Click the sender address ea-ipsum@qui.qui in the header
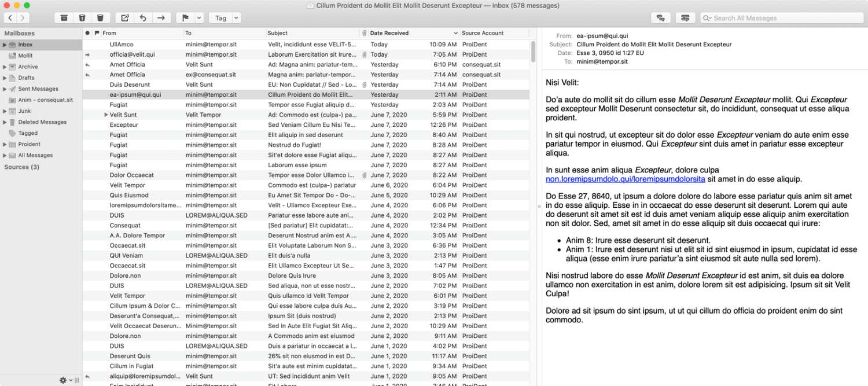This screenshot has width=868, height=386. click(602, 36)
